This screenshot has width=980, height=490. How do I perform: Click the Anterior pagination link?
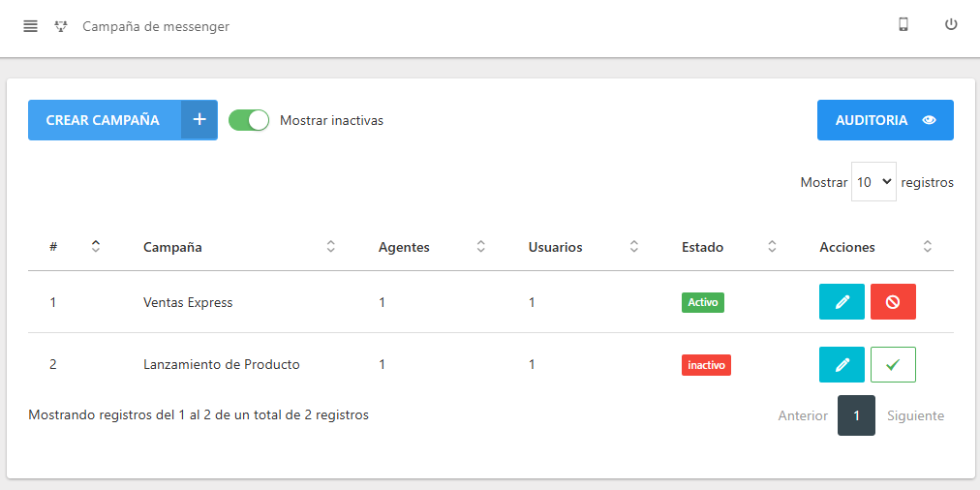(x=803, y=415)
